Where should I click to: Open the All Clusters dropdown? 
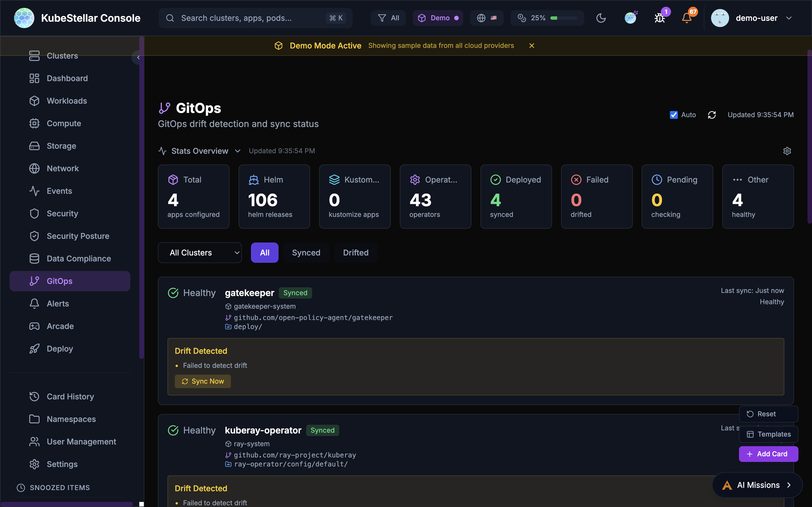click(x=200, y=252)
